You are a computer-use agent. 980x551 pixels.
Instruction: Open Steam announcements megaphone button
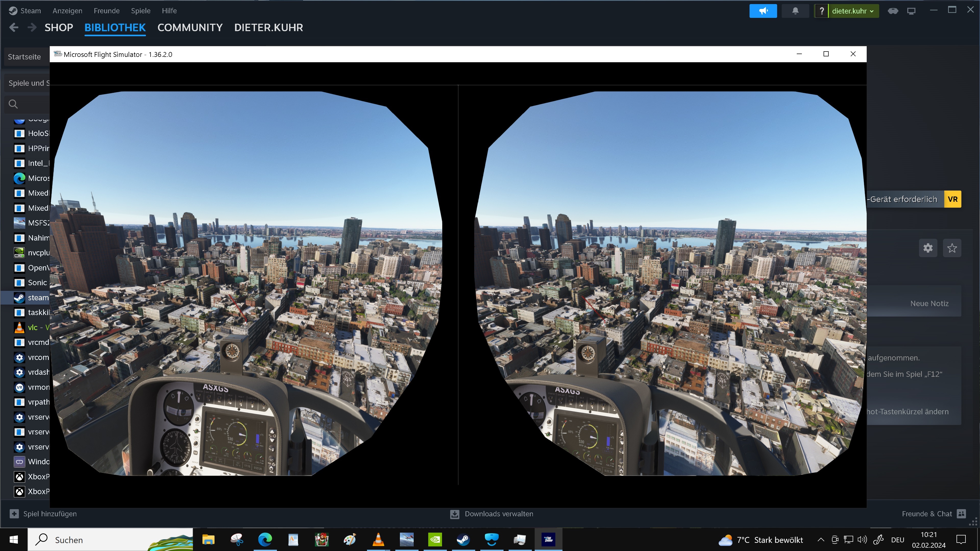763,11
